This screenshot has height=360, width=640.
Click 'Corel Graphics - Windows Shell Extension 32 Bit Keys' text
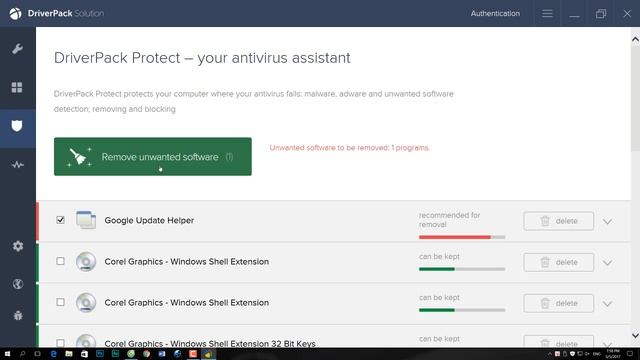(210, 343)
